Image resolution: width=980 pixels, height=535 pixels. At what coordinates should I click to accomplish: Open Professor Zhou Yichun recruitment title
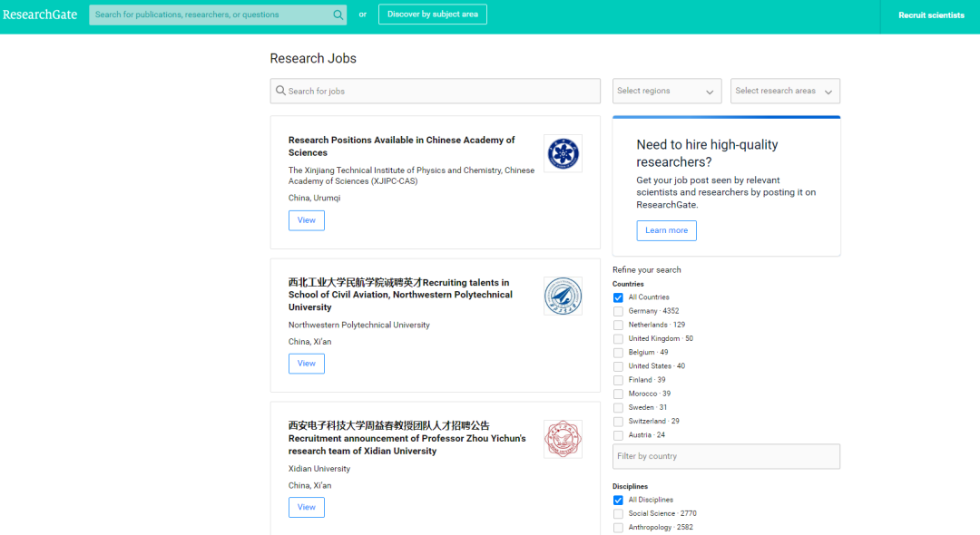(x=407, y=438)
